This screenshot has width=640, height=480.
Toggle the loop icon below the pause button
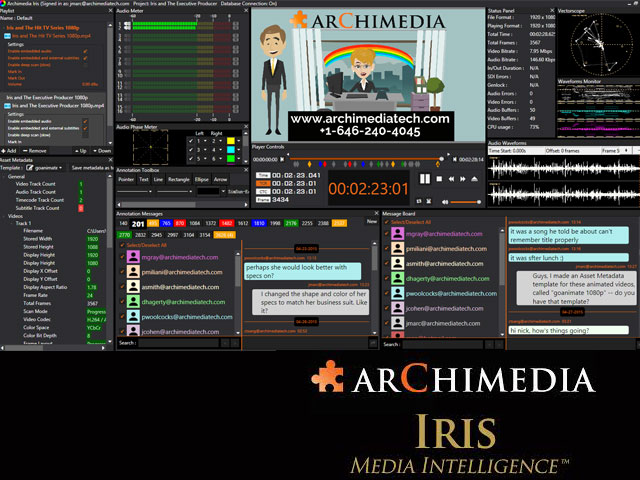point(419,201)
